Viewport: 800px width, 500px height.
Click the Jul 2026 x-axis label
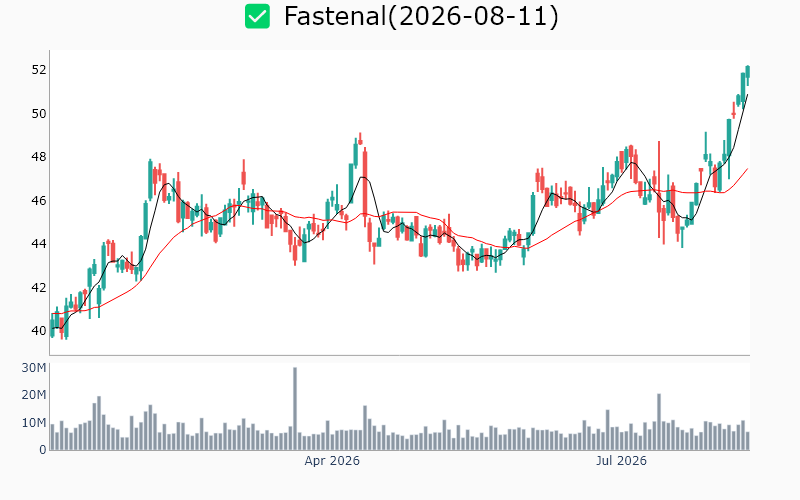point(621,461)
